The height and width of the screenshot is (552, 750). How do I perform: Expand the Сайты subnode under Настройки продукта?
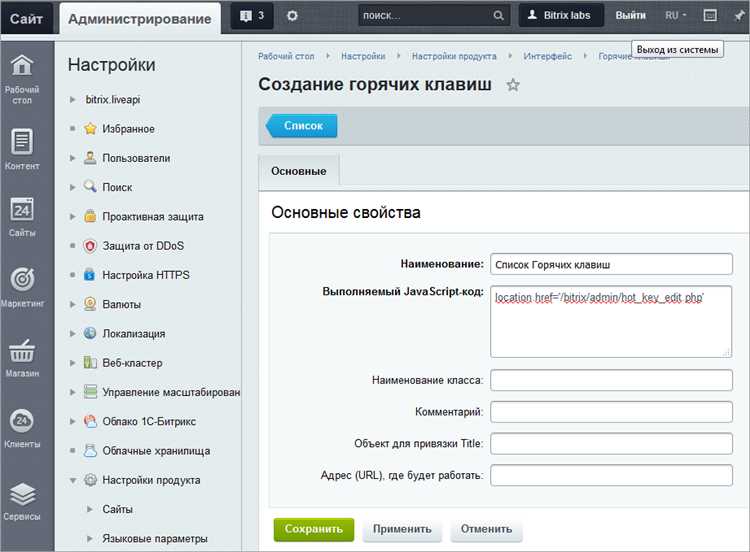(x=90, y=509)
